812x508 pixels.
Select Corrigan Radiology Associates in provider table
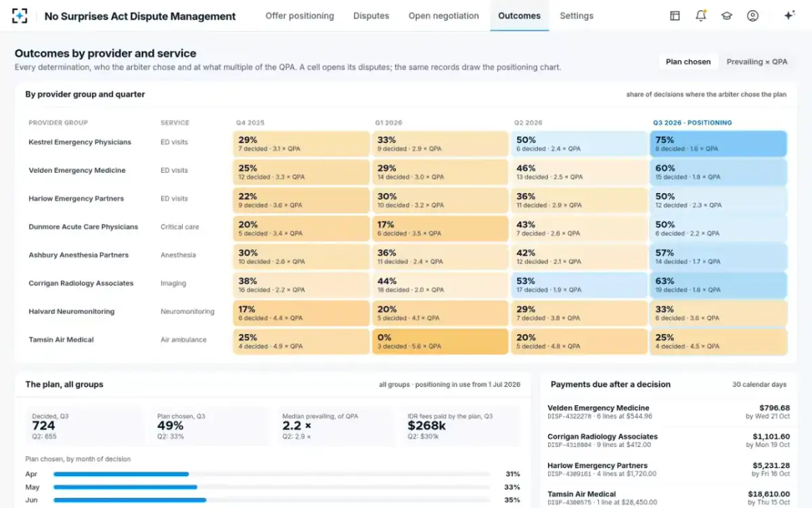point(81,283)
